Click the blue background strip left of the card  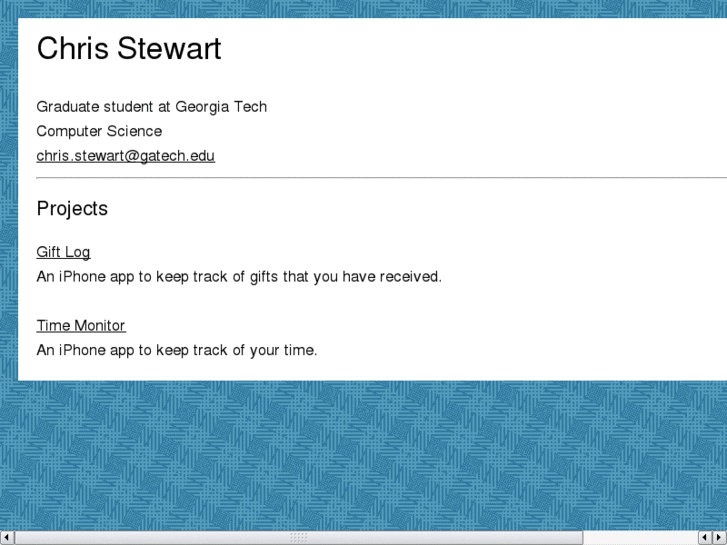(8, 200)
